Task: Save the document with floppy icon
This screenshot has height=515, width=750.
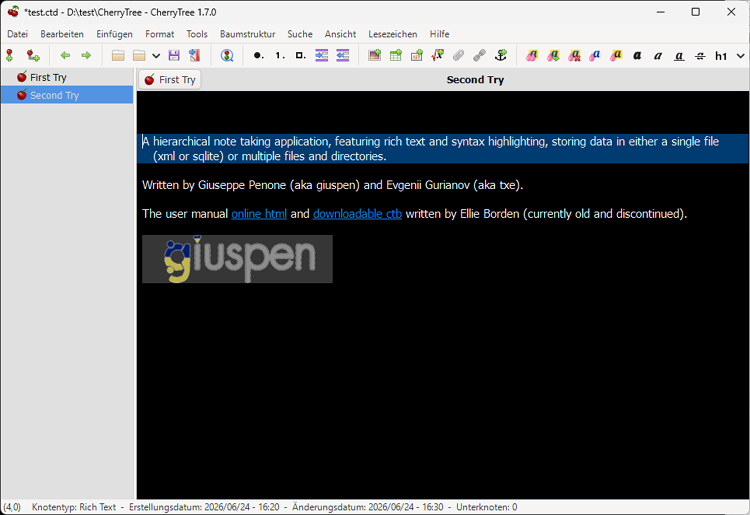Action: [x=174, y=55]
